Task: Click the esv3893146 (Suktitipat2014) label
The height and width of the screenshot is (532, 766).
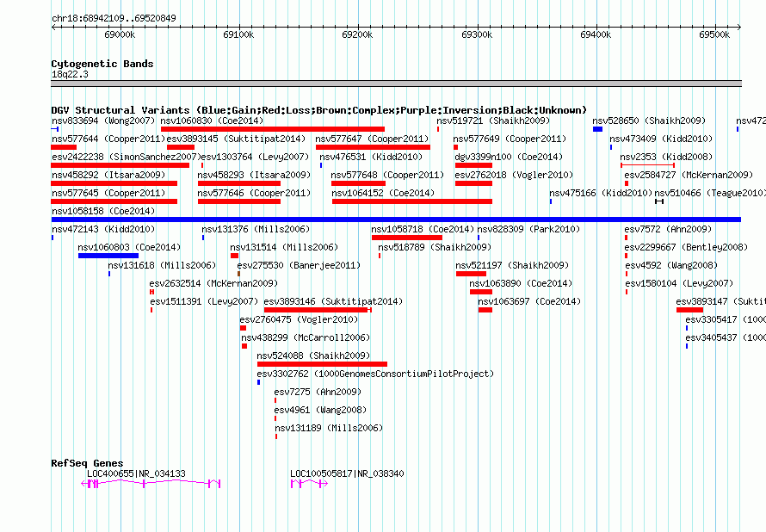Action: pyautogui.click(x=333, y=301)
